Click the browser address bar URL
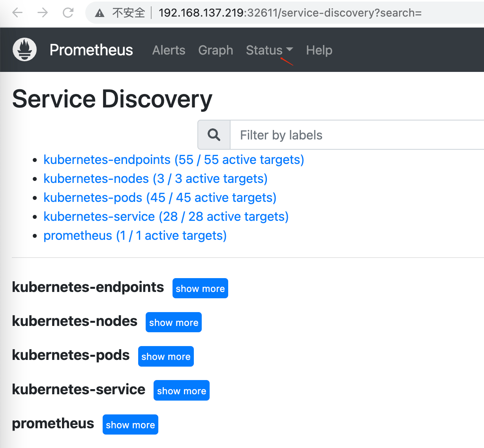 (290, 13)
